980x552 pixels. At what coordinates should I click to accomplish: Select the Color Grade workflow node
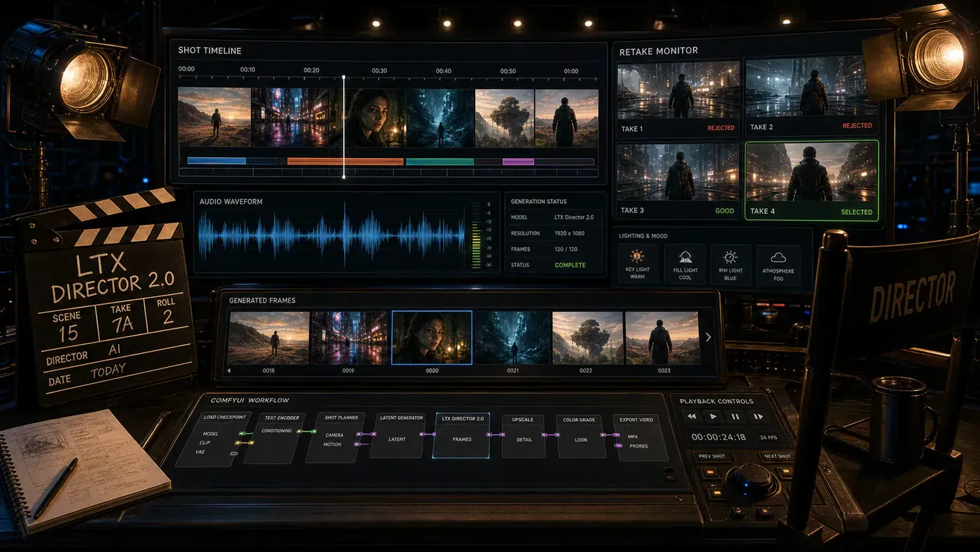coord(581,436)
